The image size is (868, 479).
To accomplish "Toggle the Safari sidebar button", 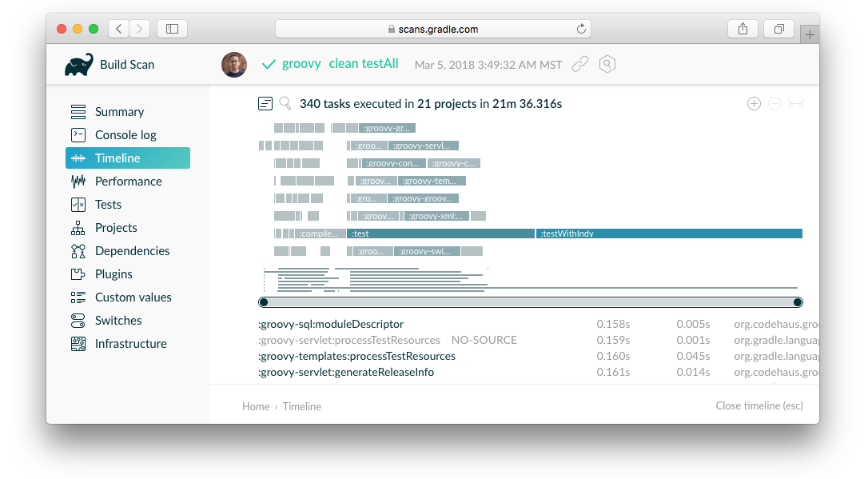I will tap(172, 29).
